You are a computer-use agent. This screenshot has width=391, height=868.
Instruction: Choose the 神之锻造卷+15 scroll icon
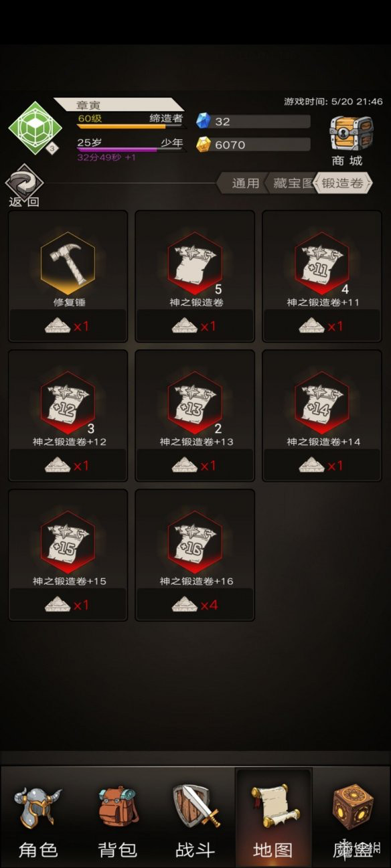pyautogui.click(x=68, y=541)
